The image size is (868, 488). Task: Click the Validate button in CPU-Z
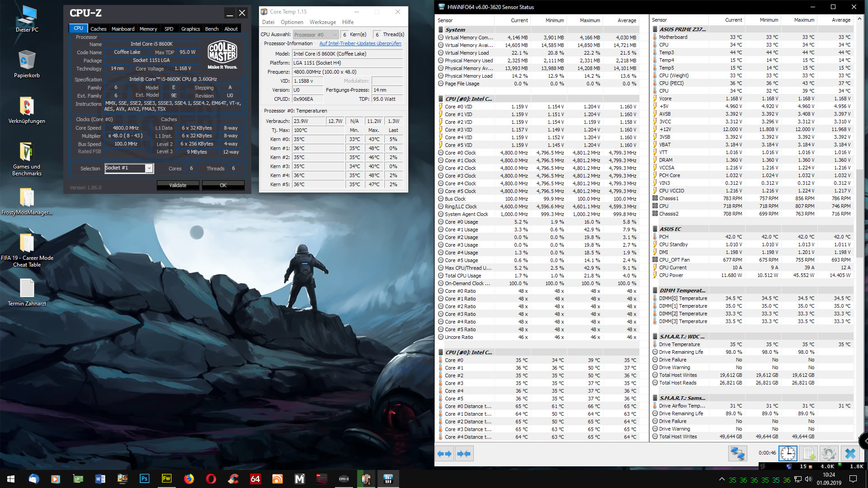tap(178, 185)
